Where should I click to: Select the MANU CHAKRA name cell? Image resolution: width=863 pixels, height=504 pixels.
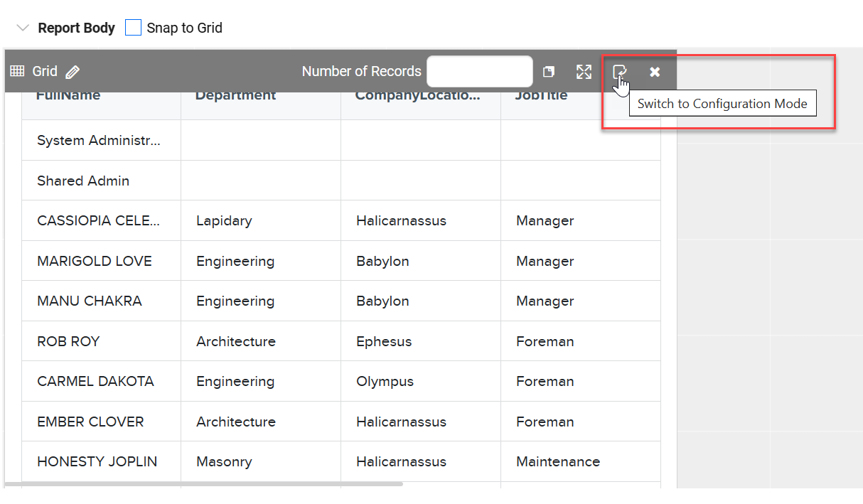click(x=101, y=301)
